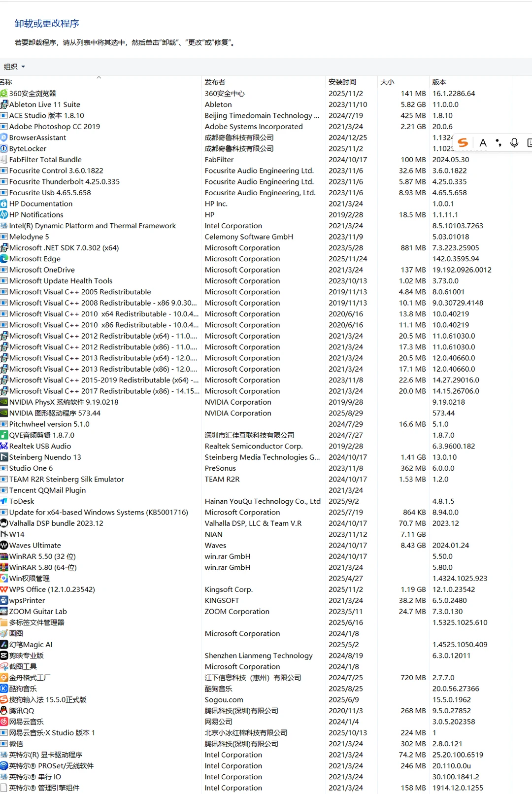Select Microsoft .NET SDK 7.0.302 (x64)

coord(256,248)
